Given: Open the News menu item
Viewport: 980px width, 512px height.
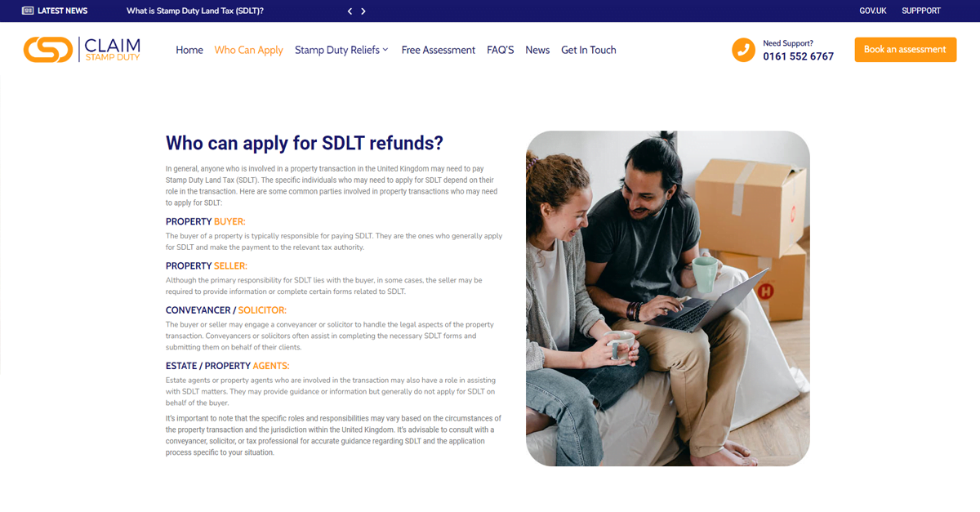Looking at the screenshot, I should (537, 50).
